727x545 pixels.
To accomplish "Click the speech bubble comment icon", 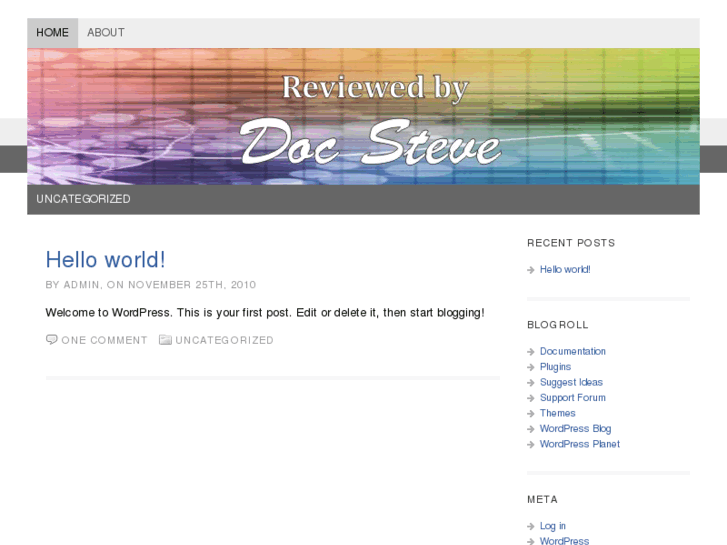I will 51,340.
